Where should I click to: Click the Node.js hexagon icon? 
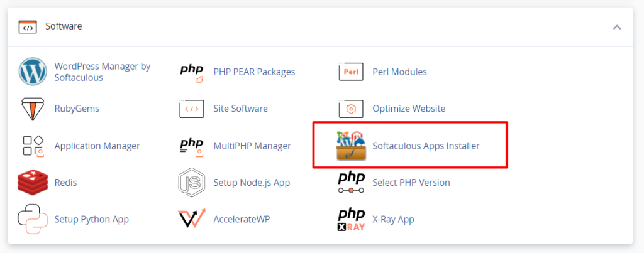click(x=192, y=183)
